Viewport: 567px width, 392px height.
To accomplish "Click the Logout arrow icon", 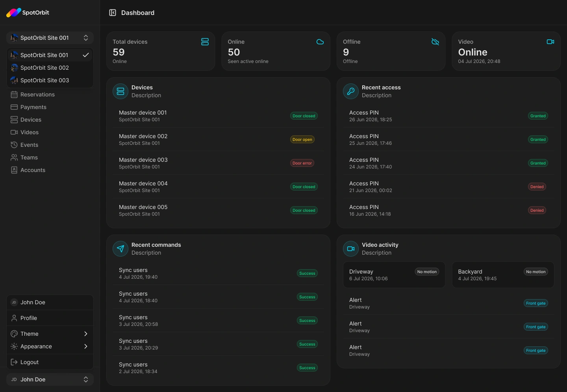I will [14, 362].
